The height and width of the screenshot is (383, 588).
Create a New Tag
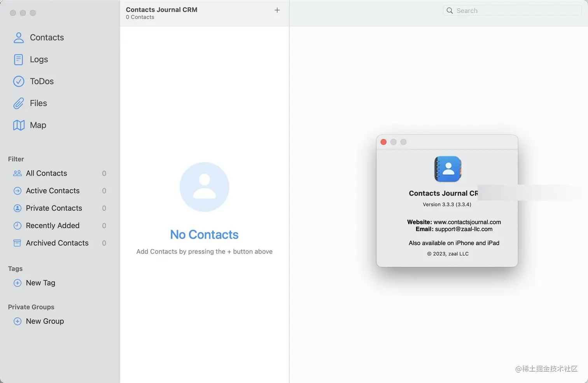pyautogui.click(x=40, y=283)
